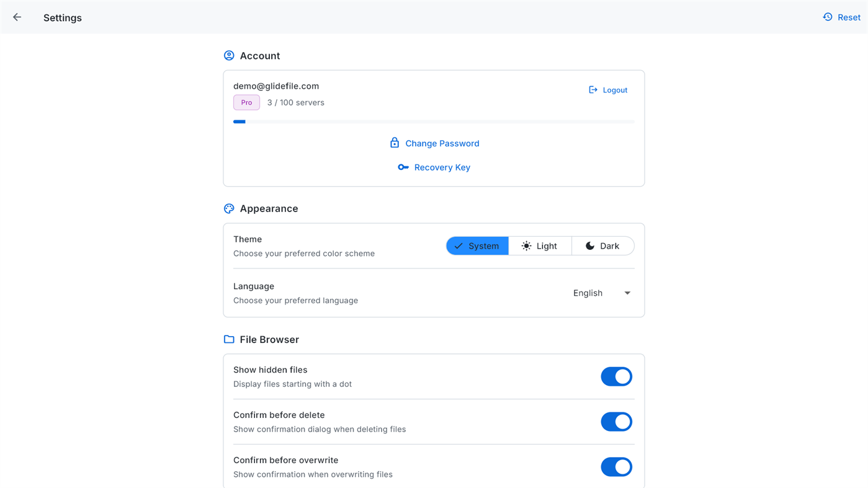The height and width of the screenshot is (488, 868).
Task: Click the File Browser folder icon
Action: coord(229,340)
